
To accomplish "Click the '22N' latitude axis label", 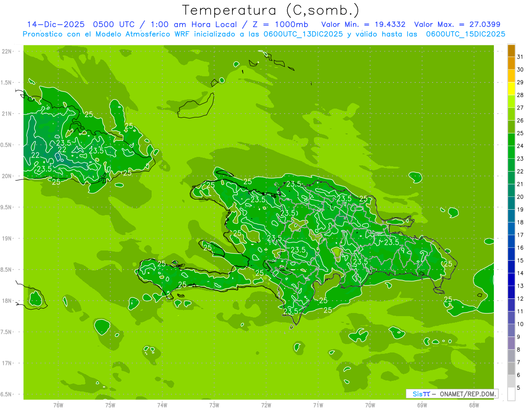I will (7, 51).
